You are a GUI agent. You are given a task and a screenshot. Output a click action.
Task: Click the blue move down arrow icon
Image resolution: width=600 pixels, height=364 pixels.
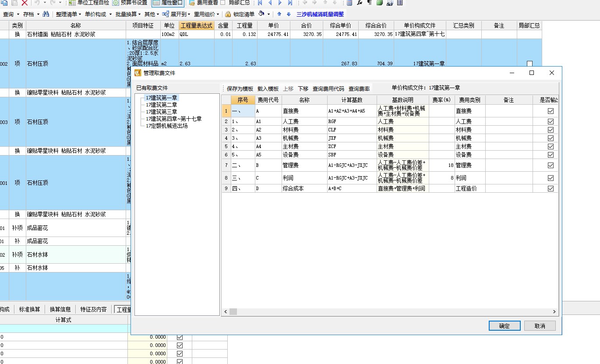289,14
